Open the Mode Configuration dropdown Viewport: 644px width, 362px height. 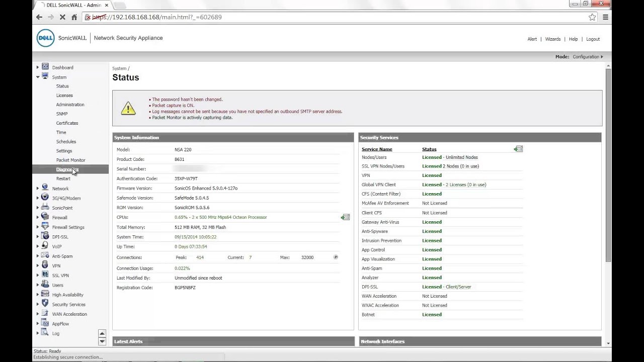coord(588,57)
